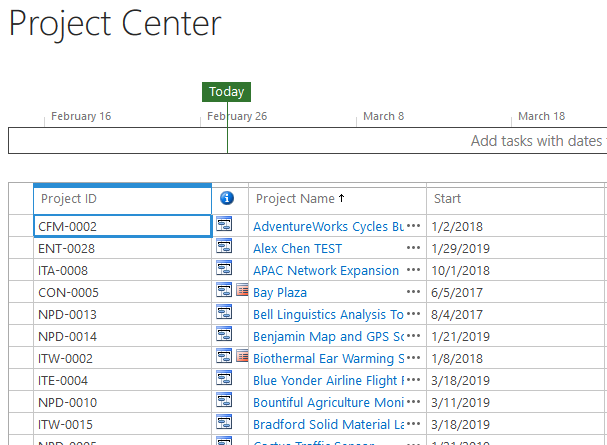This screenshot has height=445, width=607.
Task: Open the AdventureWorks Cycles project link
Action: click(328, 227)
